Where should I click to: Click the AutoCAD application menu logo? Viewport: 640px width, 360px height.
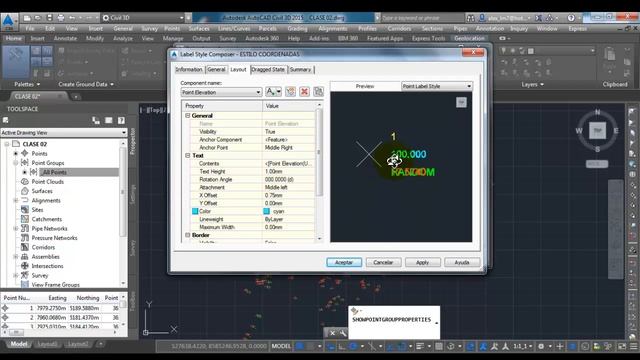click(x=9, y=21)
